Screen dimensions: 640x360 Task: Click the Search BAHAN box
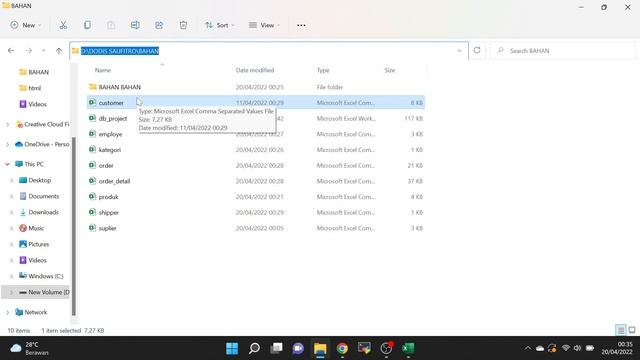(562, 51)
